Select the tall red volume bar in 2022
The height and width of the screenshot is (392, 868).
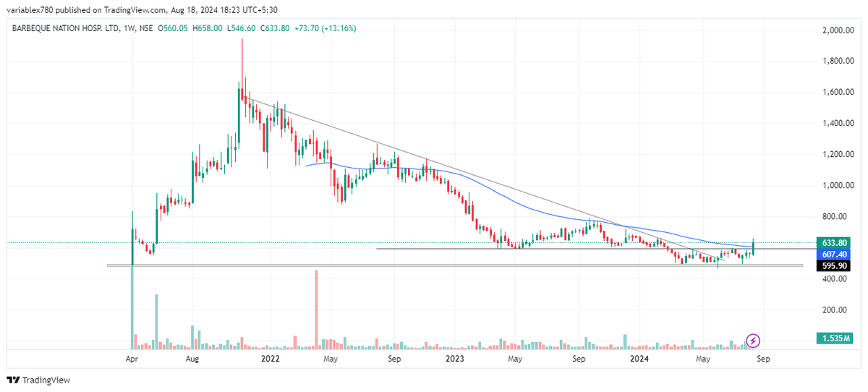click(317, 310)
